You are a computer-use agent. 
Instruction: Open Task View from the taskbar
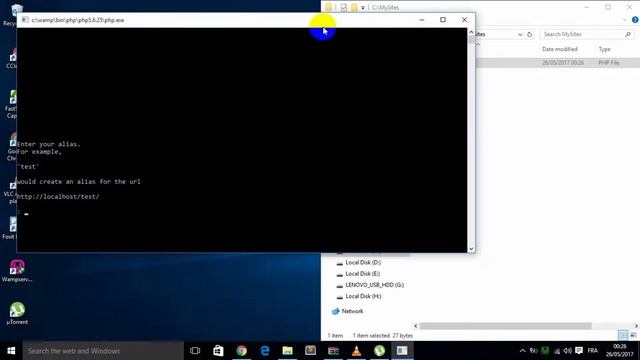point(195,351)
